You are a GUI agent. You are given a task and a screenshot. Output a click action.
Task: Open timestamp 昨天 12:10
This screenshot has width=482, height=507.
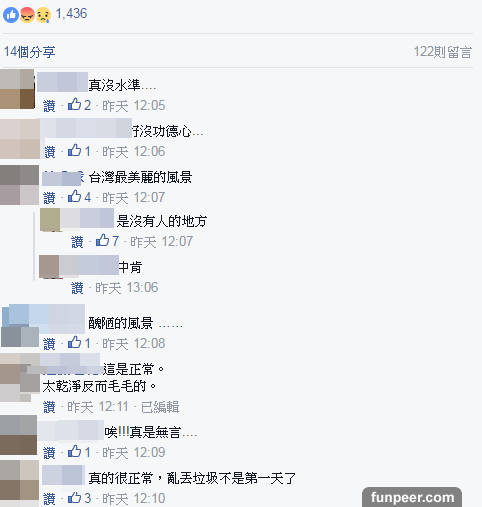pos(134,499)
